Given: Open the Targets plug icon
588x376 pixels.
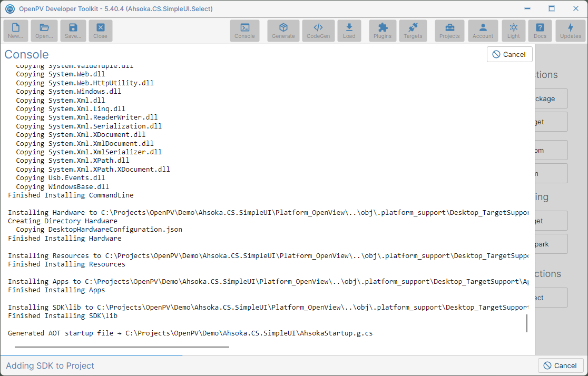Looking at the screenshot, I should tap(413, 31).
